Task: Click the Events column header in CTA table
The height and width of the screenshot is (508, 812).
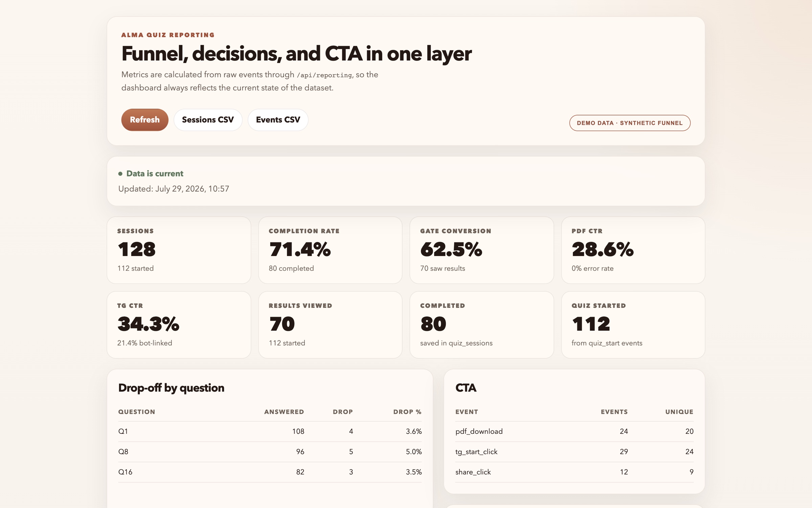Action: (614, 412)
